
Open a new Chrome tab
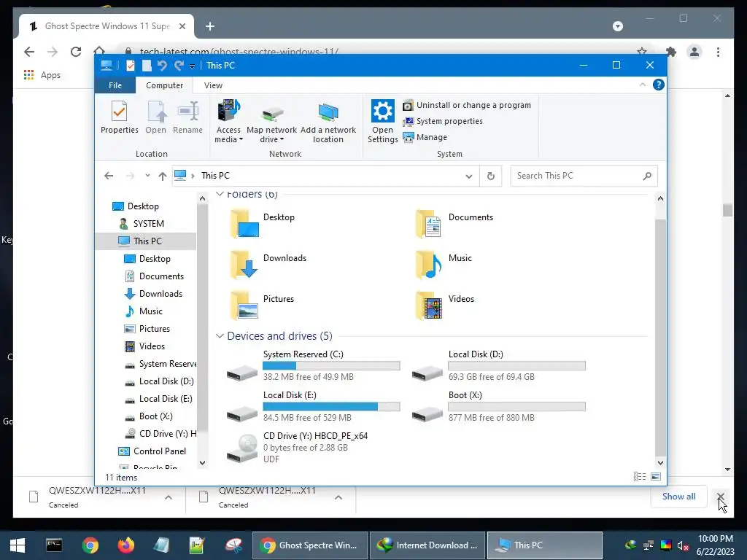tap(209, 26)
